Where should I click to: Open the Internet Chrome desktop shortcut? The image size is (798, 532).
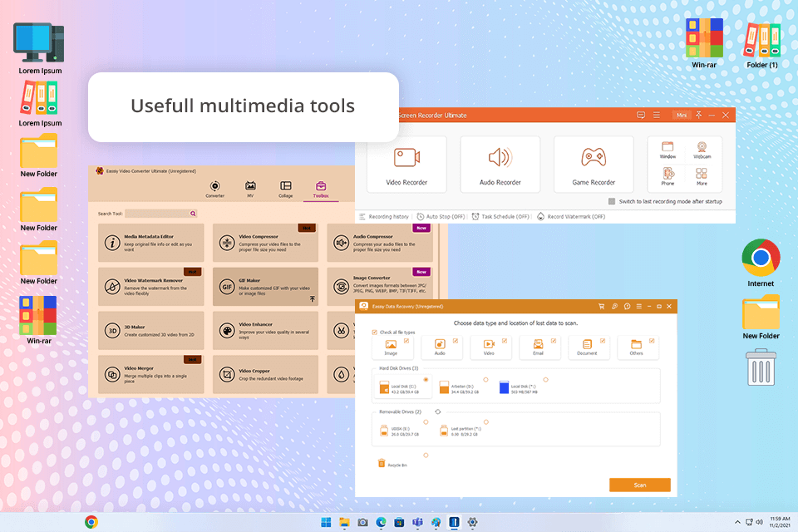(761, 263)
